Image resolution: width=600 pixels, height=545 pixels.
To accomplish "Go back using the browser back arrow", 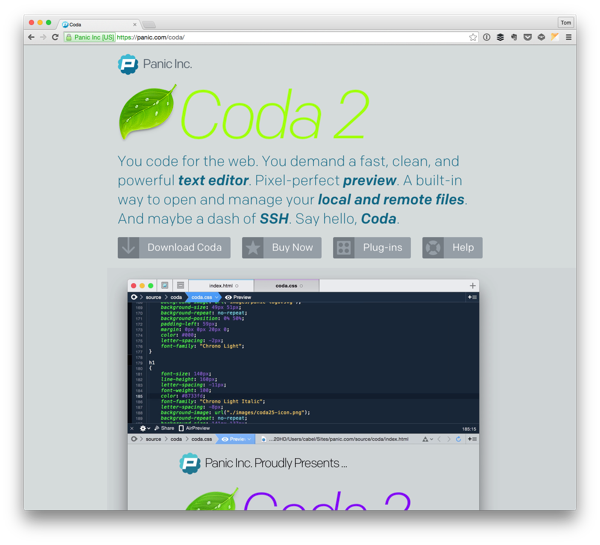I will tap(31, 37).
